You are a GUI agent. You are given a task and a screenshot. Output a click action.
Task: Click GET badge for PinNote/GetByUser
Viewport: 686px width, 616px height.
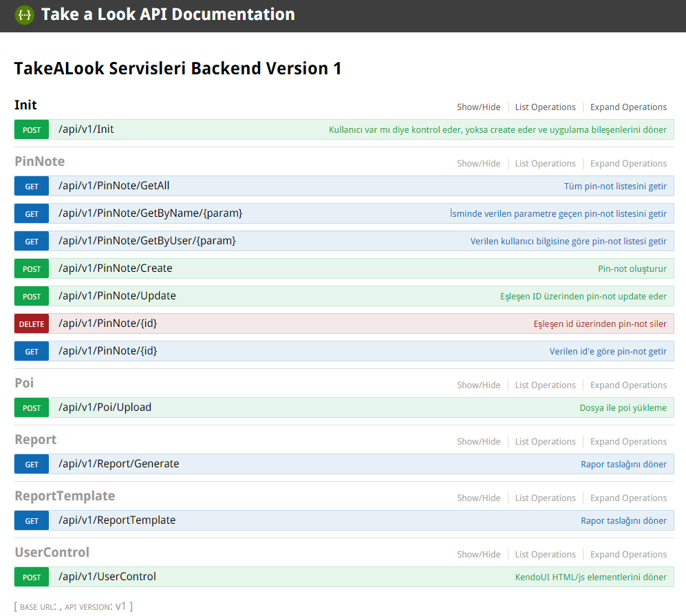[x=32, y=242]
